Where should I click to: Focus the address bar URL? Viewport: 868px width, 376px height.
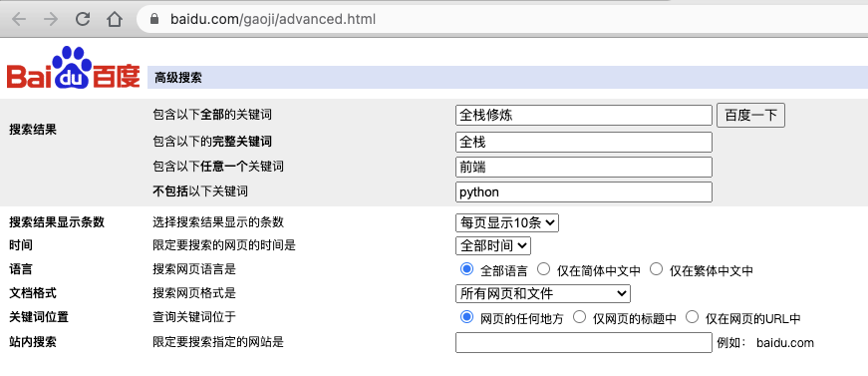click(273, 19)
